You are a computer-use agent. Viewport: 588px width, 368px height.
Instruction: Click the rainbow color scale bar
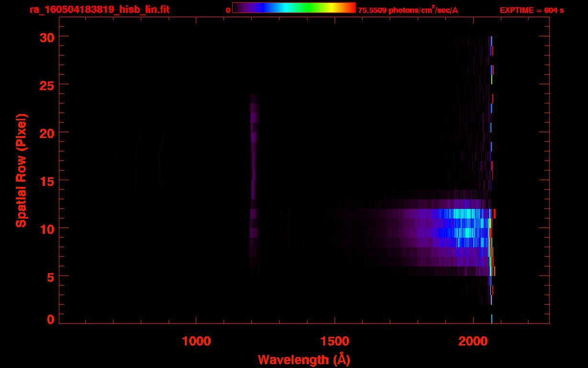pyautogui.click(x=294, y=8)
